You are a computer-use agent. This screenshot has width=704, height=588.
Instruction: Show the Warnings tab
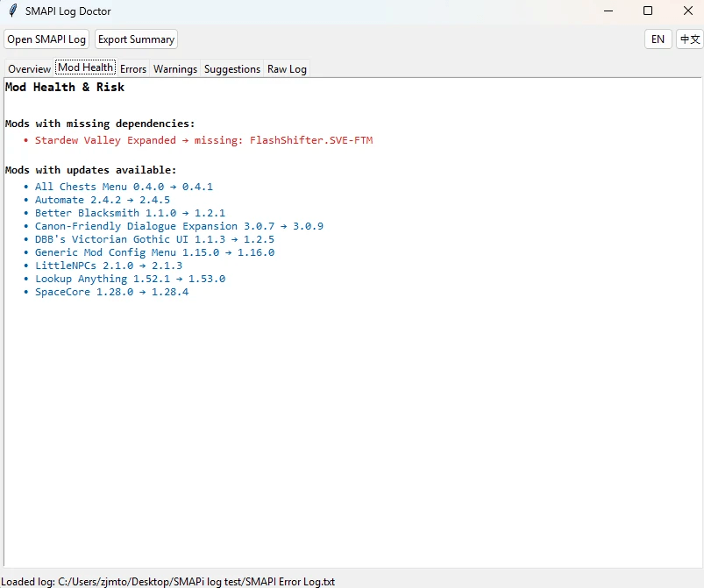(175, 69)
